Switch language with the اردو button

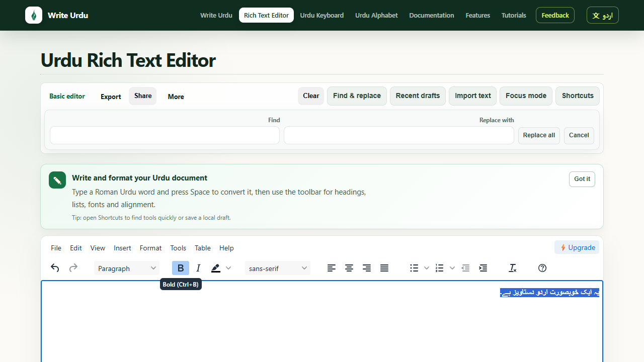[x=603, y=15]
